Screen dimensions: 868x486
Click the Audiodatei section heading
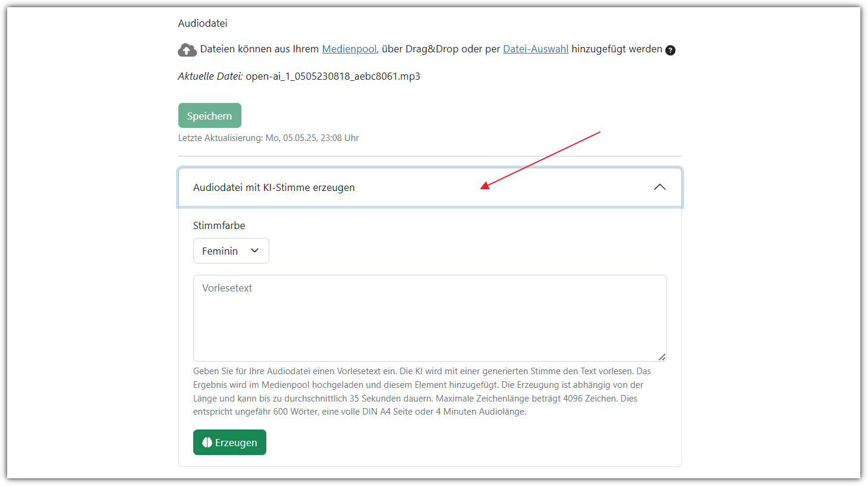coord(203,23)
